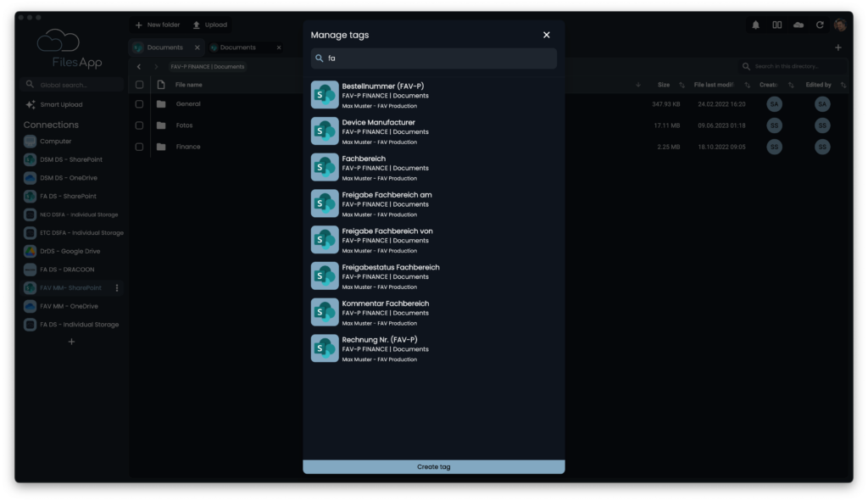The image size is (868, 501).
Task: Select the Bestellnummer (FAV-P) tag
Action: pyautogui.click(x=433, y=95)
